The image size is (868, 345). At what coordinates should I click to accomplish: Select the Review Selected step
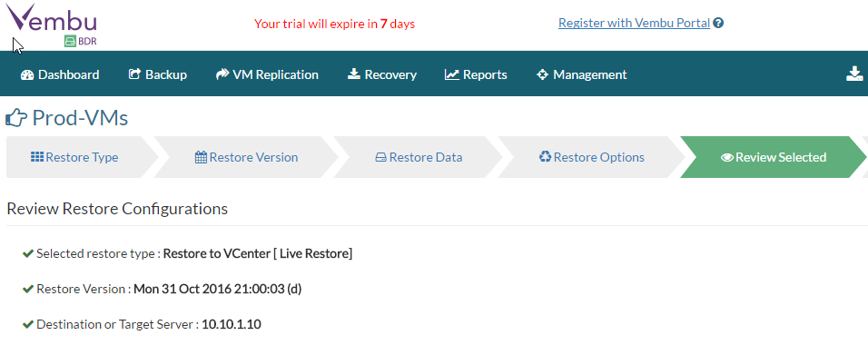click(x=774, y=157)
